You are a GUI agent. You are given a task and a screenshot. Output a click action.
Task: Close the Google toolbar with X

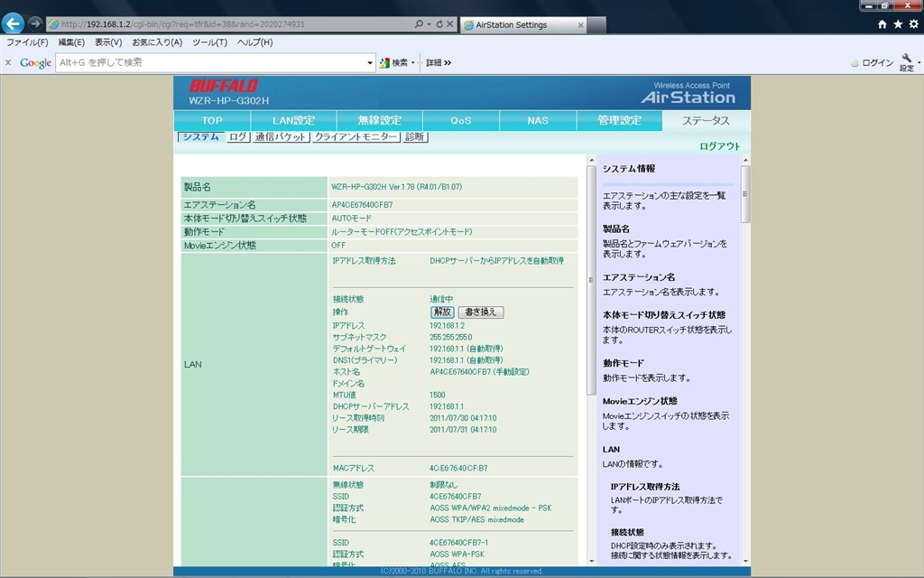click(8, 62)
